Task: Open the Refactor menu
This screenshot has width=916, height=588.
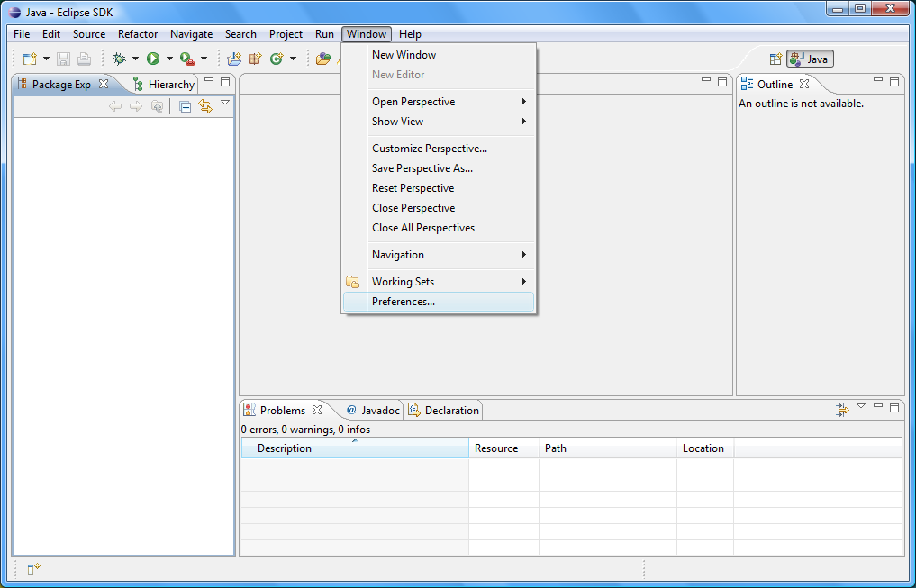Action: click(x=138, y=34)
